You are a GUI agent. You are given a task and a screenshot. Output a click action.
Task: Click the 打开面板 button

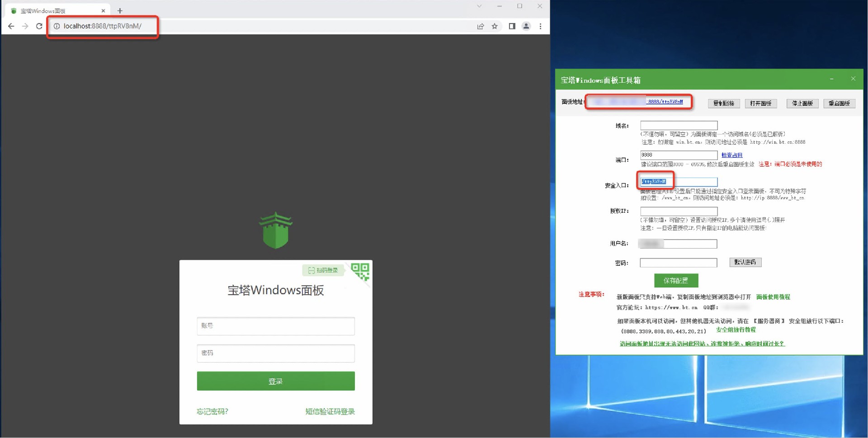click(761, 104)
